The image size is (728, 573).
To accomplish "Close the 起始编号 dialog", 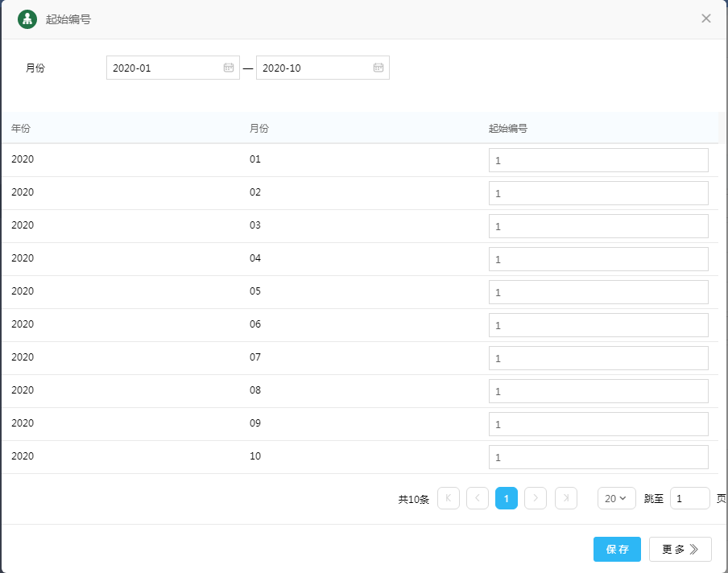I will (706, 19).
